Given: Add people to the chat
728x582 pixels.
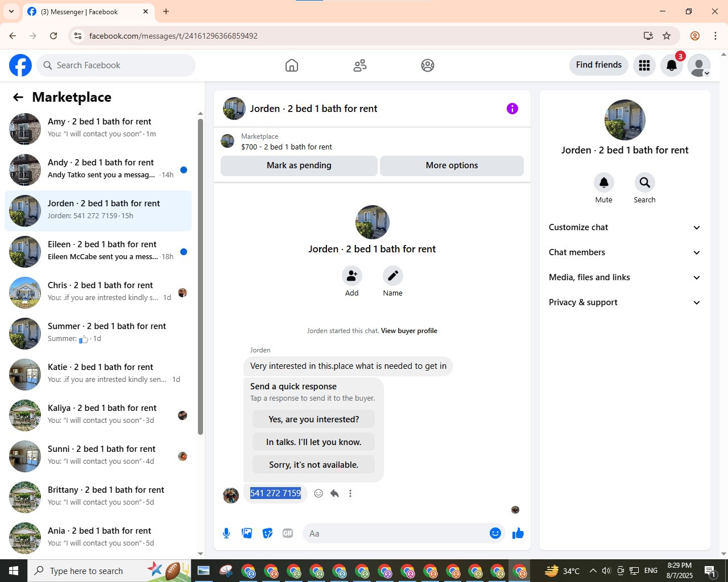Looking at the screenshot, I should point(352,276).
